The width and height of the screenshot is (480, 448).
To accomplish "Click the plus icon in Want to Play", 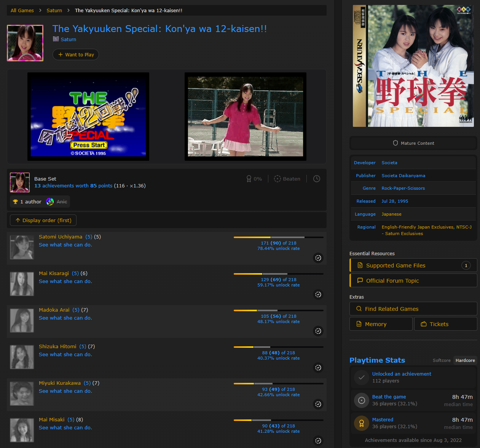I will (60, 54).
